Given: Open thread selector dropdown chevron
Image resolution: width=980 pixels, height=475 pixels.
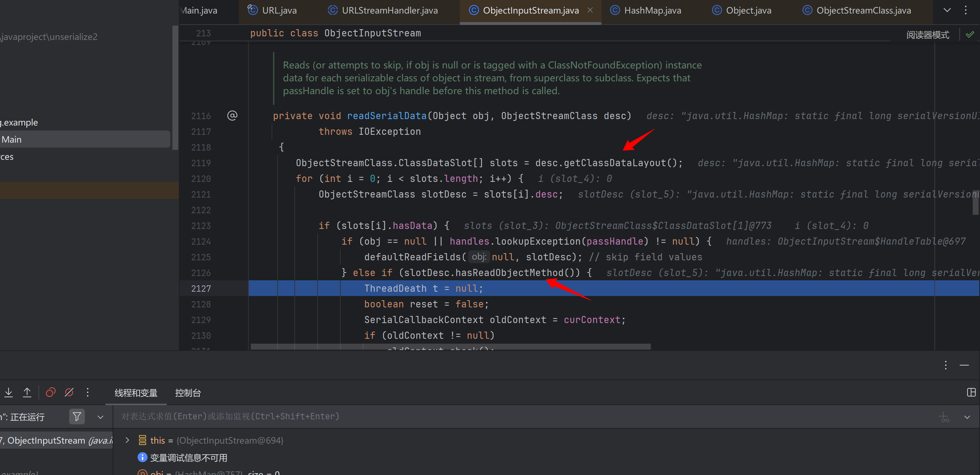Looking at the screenshot, I should pyautogui.click(x=100, y=417).
